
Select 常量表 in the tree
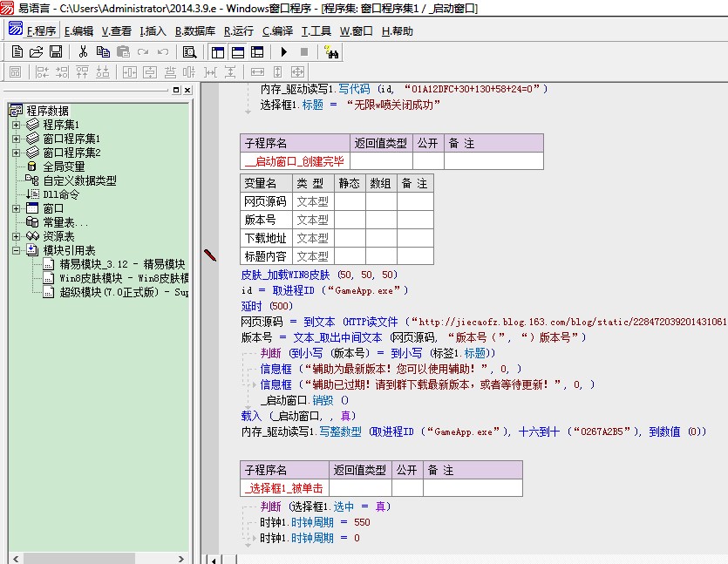[x=65, y=222]
